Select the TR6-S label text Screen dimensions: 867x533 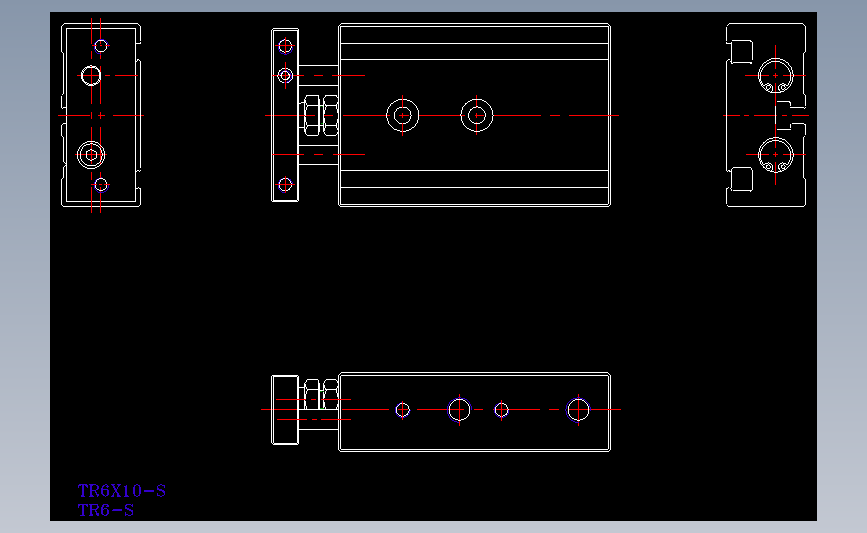tap(106, 510)
